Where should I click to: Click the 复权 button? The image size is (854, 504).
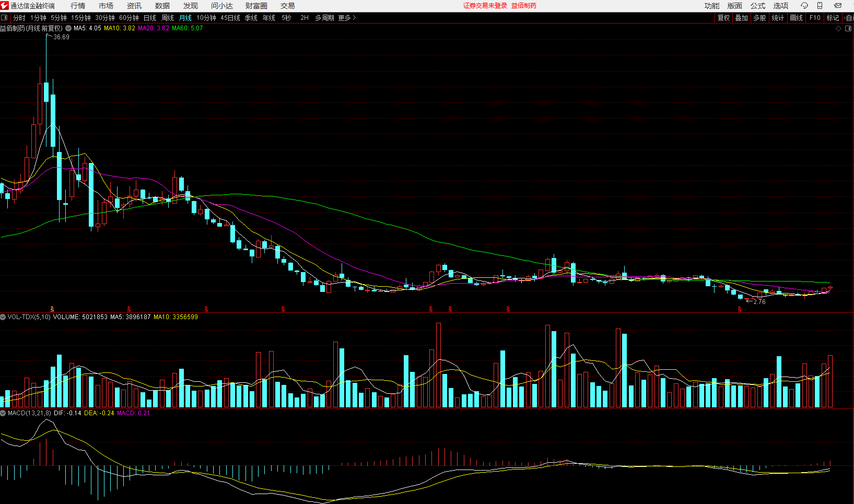tap(723, 18)
